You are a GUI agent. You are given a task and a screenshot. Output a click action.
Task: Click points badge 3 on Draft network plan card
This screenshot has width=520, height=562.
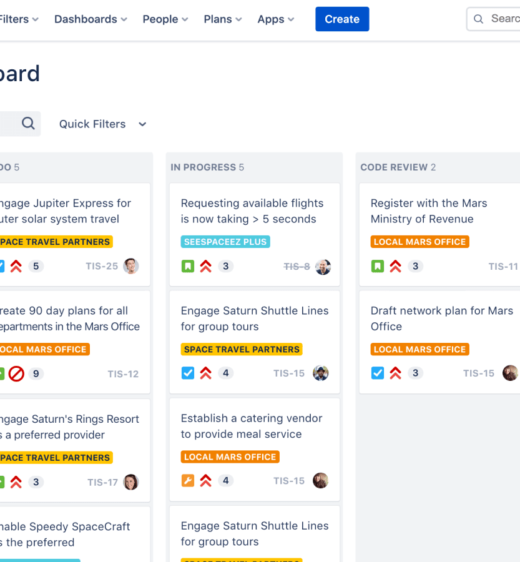pos(415,373)
